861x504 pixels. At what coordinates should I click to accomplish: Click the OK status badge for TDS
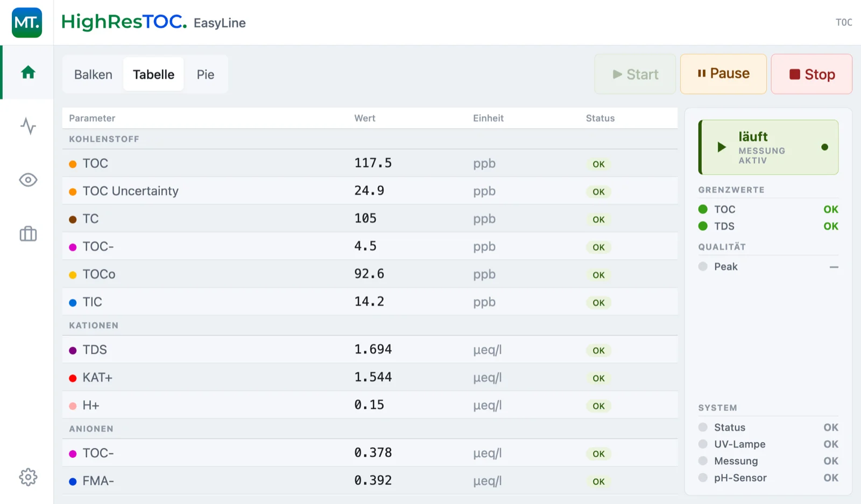pos(598,351)
